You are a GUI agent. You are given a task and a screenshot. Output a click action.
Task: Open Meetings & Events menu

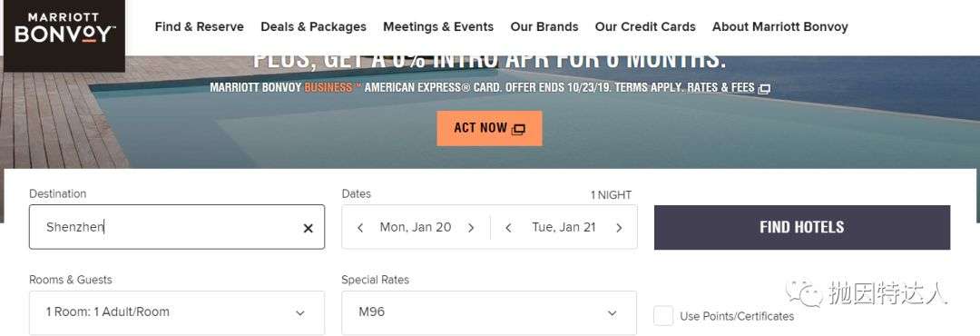438,27
